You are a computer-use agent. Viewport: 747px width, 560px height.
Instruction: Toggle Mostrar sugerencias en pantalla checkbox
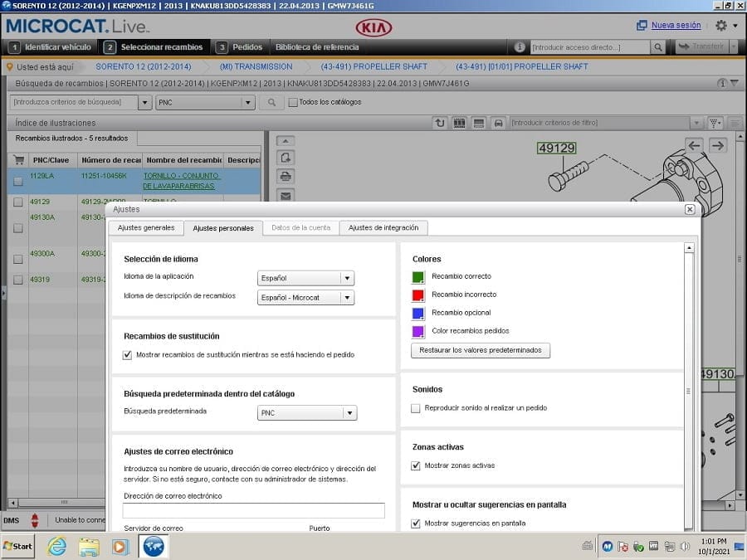pos(416,523)
